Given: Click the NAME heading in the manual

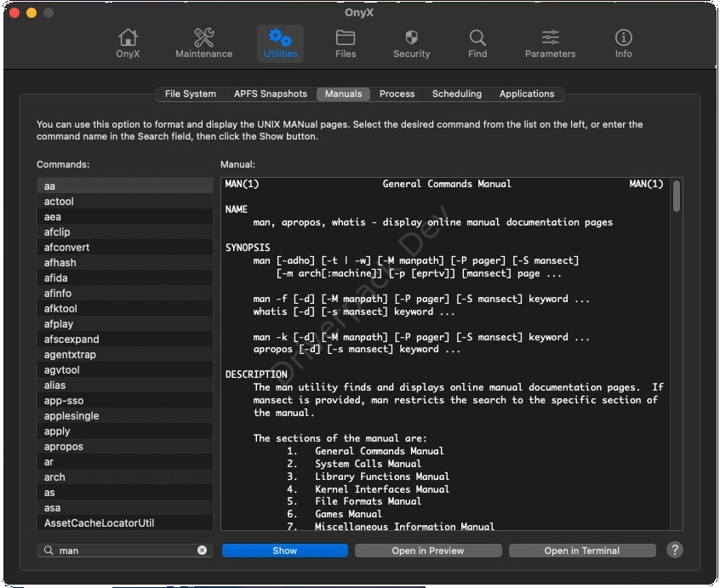Looking at the screenshot, I should [237, 209].
